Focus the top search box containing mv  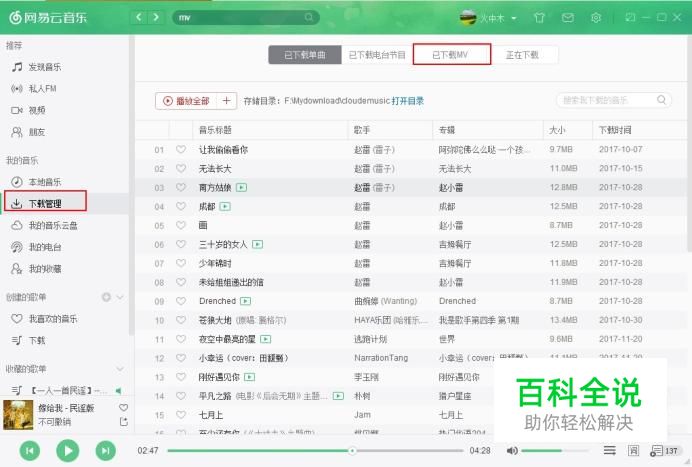pyautogui.click(x=245, y=18)
